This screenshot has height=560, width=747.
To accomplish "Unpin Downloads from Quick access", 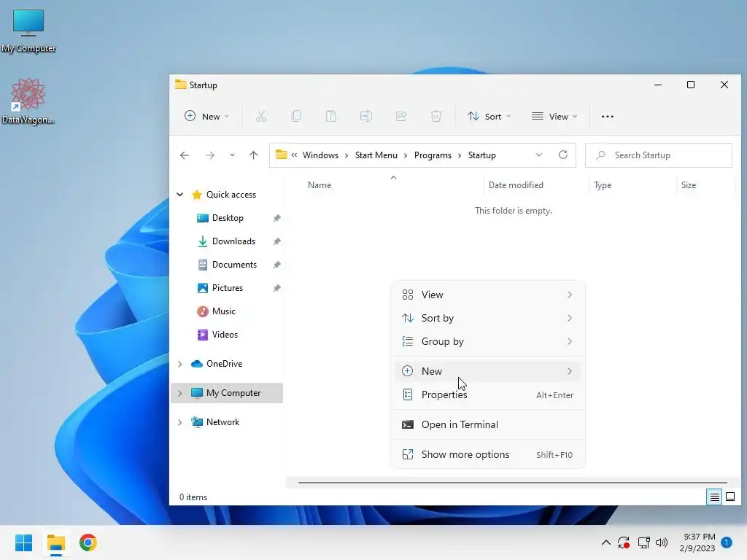I will (276, 241).
